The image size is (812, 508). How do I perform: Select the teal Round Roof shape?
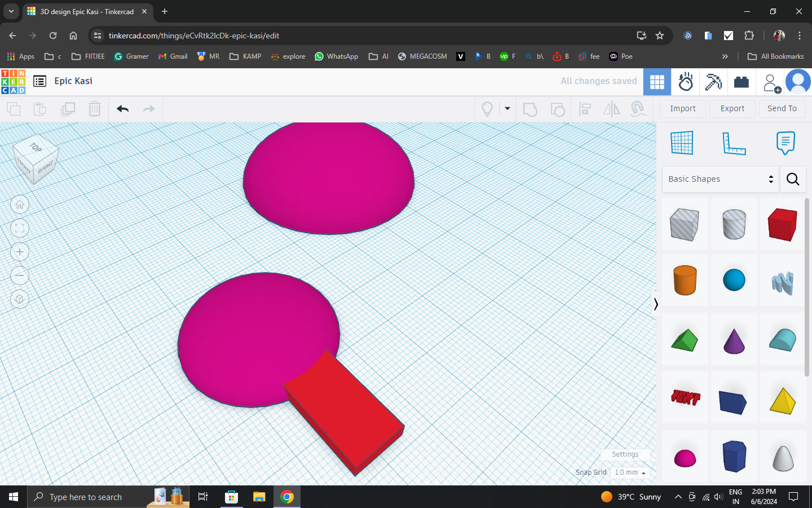coord(782,340)
